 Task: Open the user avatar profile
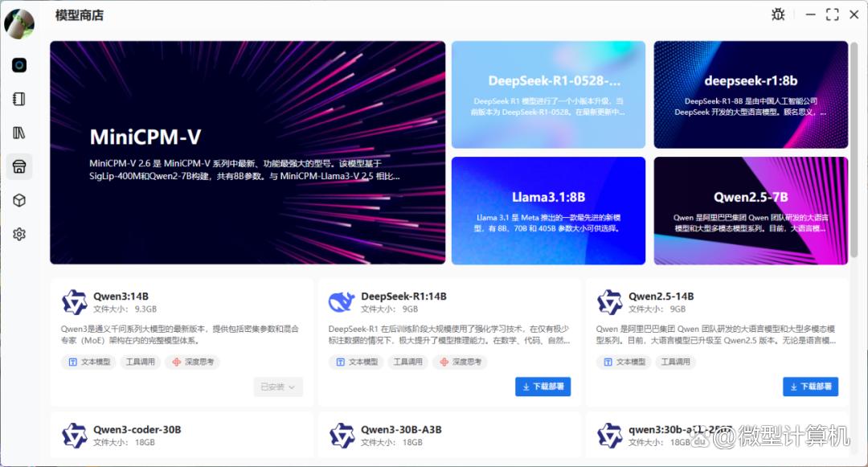(x=19, y=24)
